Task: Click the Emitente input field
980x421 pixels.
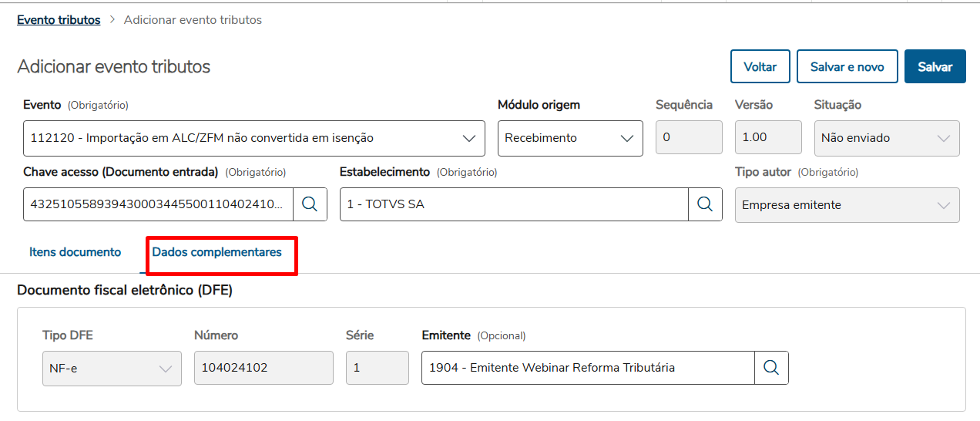Action: pyautogui.click(x=588, y=368)
